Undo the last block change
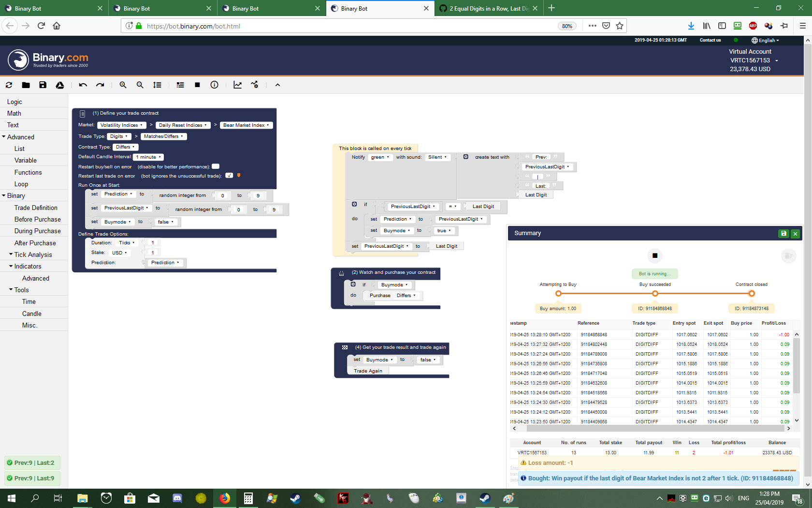 click(82, 85)
